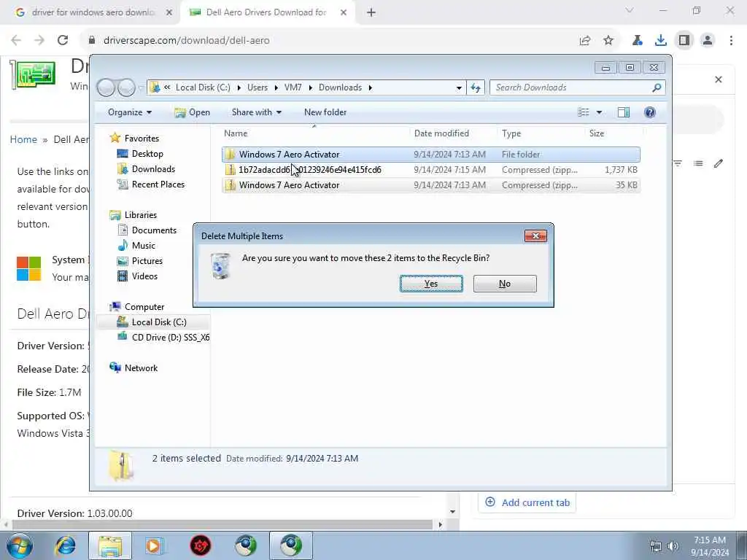Screen dimensions: 747x560
Task: Close the Chrome side panel
Action: click(x=719, y=79)
